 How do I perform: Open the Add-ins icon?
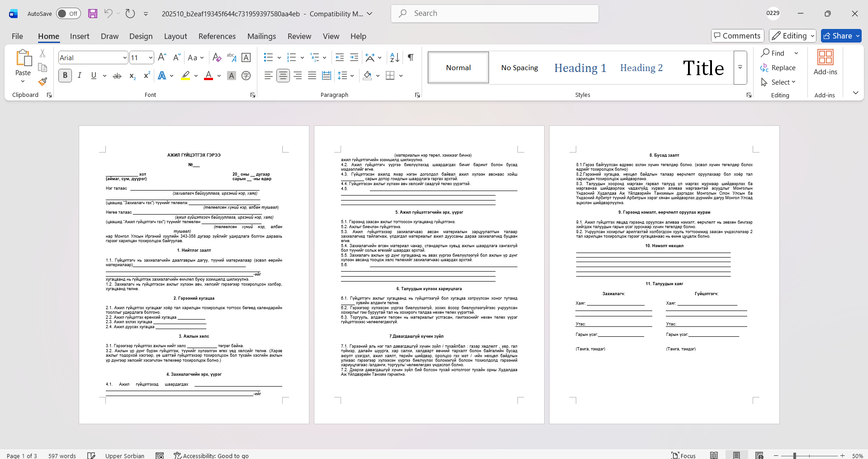(x=825, y=62)
